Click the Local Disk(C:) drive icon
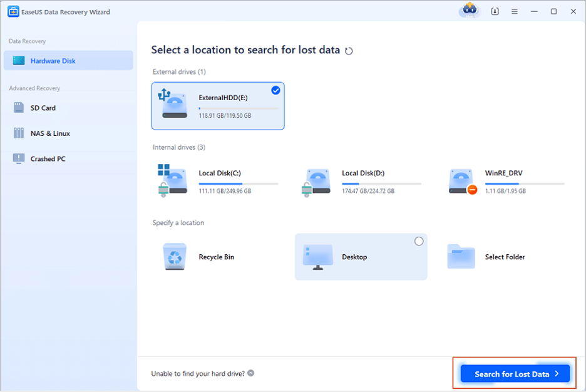The height and width of the screenshot is (392, 586). pyautogui.click(x=173, y=180)
